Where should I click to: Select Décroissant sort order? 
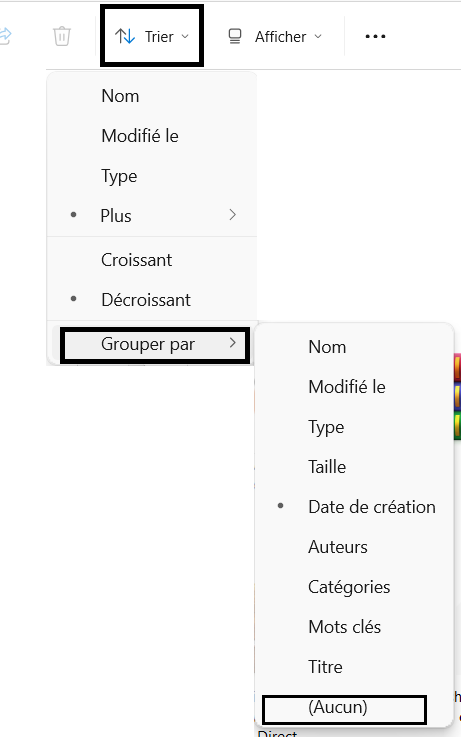(x=152, y=300)
